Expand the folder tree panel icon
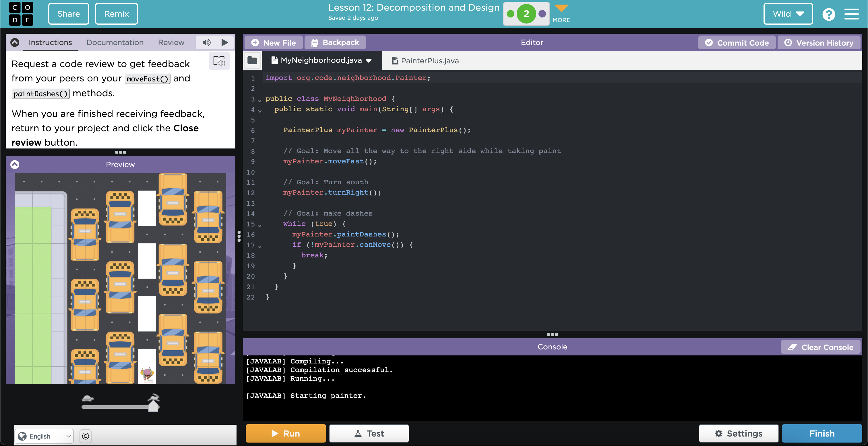This screenshot has height=446, width=868. point(253,60)
